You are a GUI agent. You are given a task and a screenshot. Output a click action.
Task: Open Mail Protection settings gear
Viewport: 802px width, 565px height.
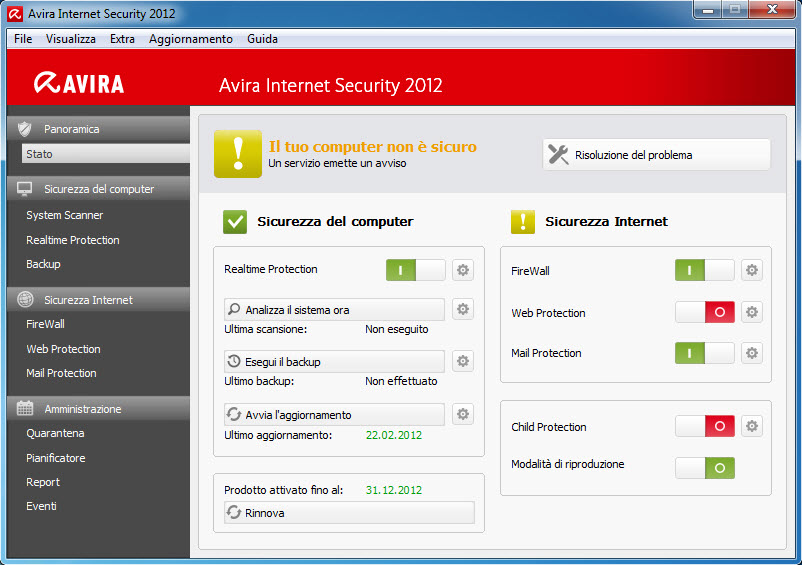click(x=752, y=353)
